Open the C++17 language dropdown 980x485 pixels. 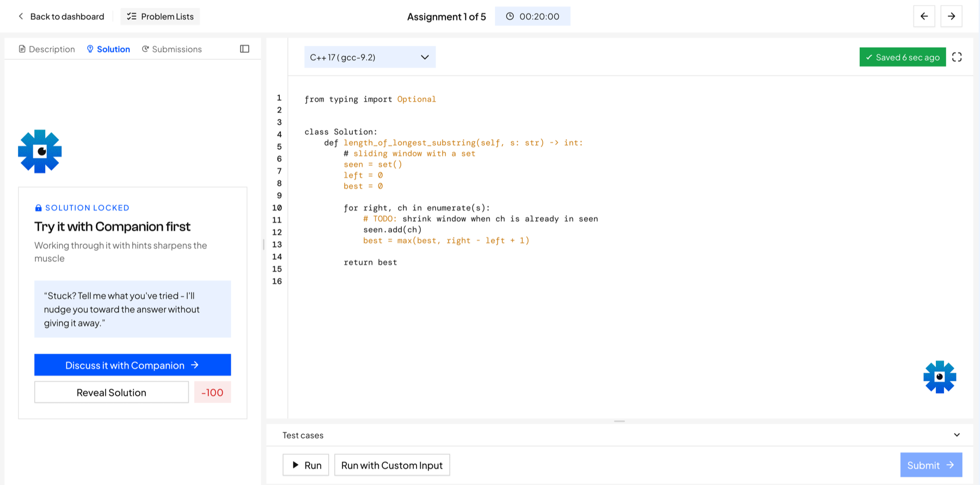[x=370, y=57]
